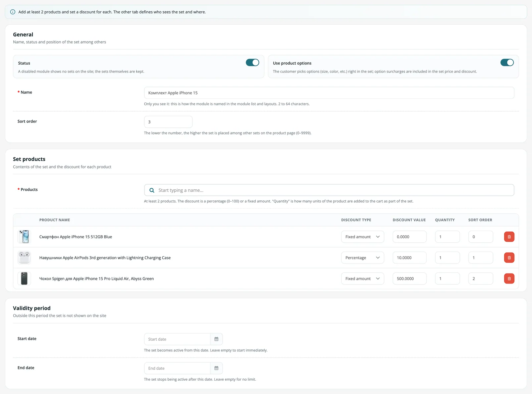Click the Sort Order column header

[480, 220]
